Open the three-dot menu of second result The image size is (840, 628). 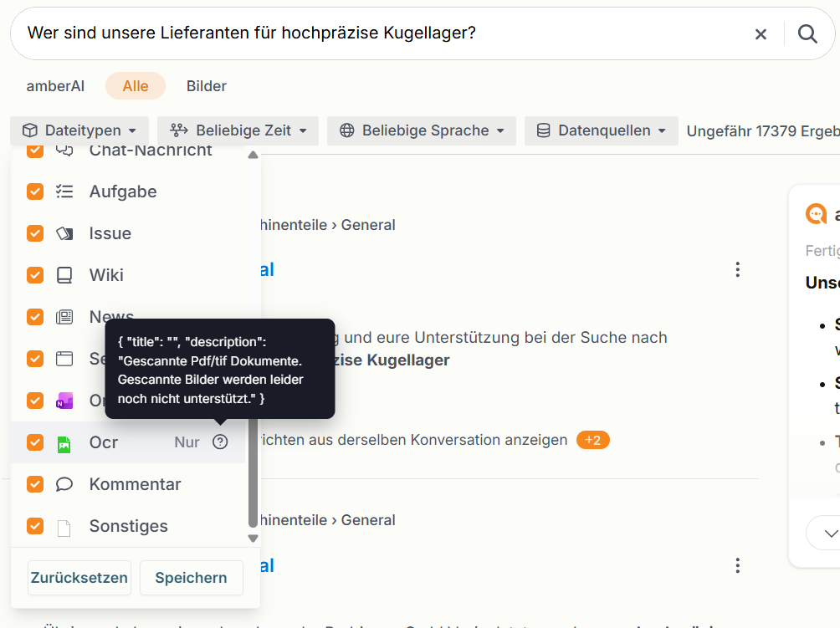click(738, 565)
